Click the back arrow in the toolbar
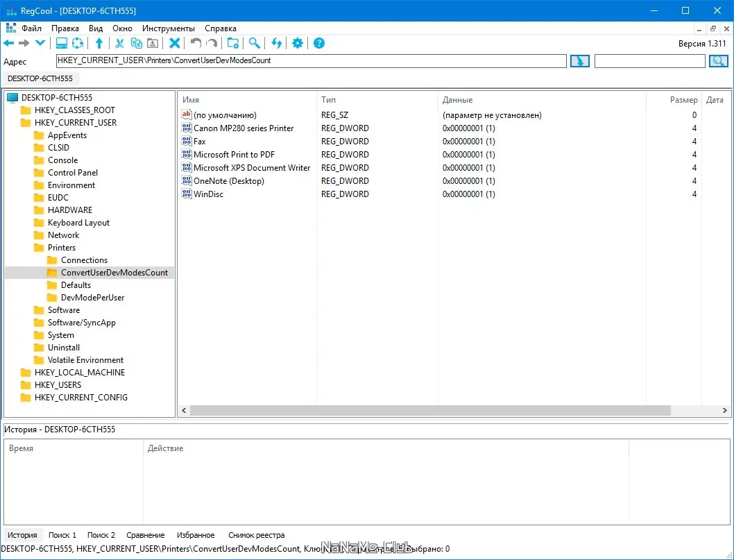 [9, 43]
